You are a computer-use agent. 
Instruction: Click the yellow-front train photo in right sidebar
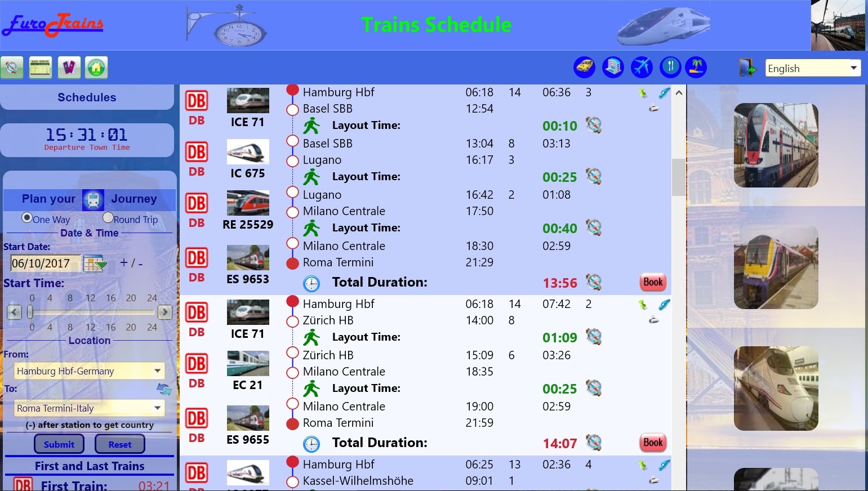(776, 267)
